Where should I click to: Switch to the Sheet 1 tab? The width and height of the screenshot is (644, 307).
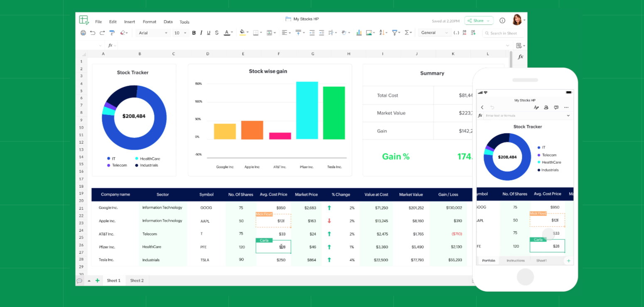click(113, 281)
